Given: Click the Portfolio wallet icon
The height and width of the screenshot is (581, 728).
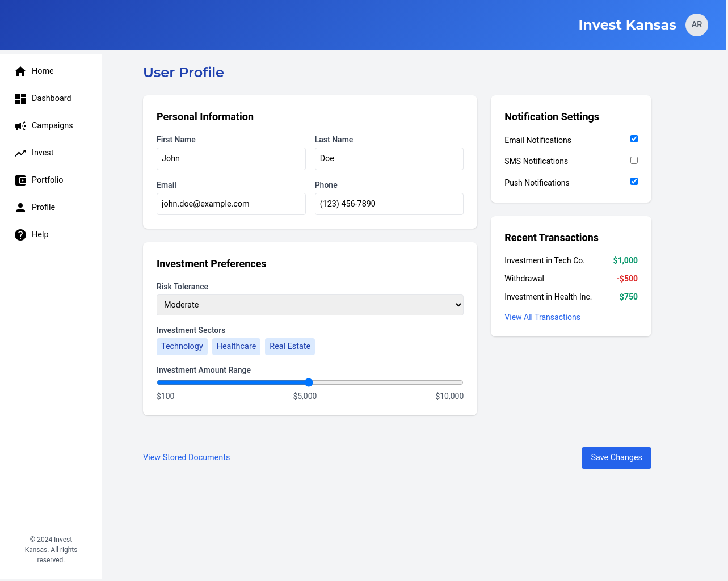Looking at the screenshot, I should pos(20,180).
